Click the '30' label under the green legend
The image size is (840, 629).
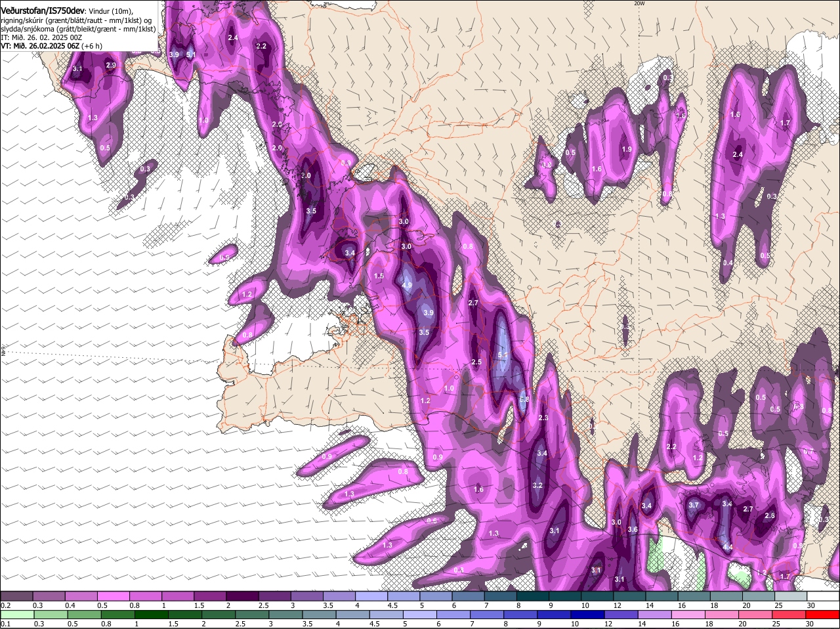(x=810, y=624)
